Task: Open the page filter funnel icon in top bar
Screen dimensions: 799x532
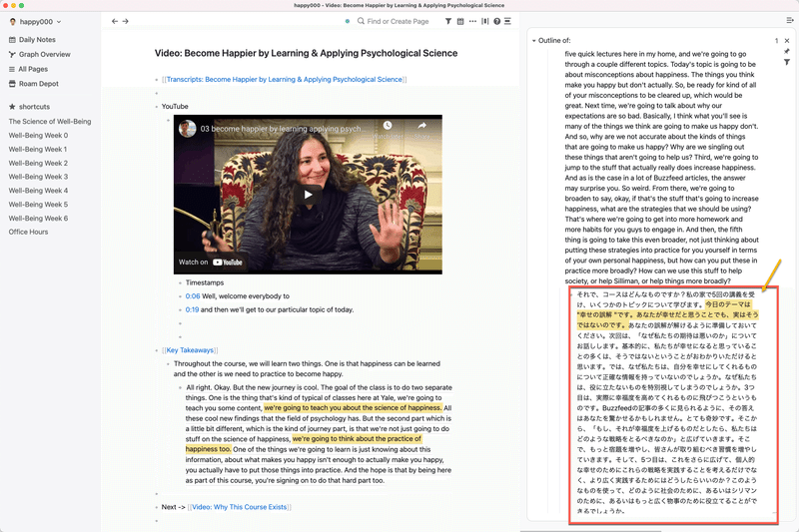Action: coord(447,21)
